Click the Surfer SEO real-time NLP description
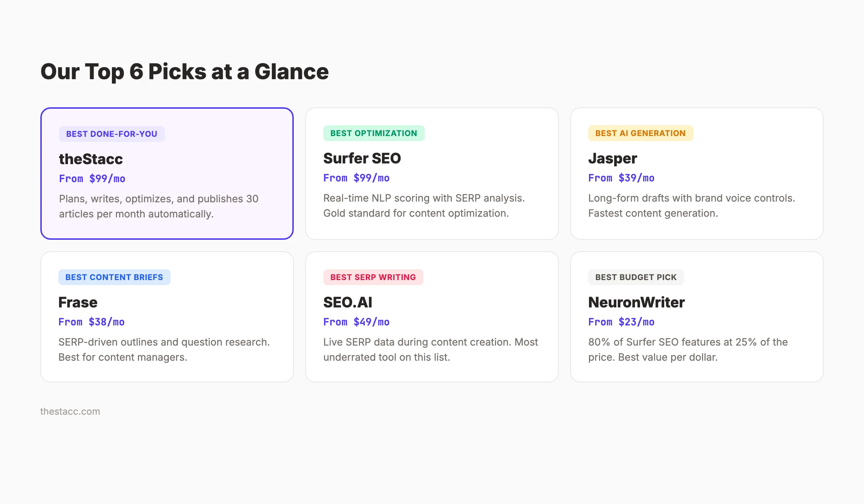This screenshot has height=504, width=864. [424, 206]
